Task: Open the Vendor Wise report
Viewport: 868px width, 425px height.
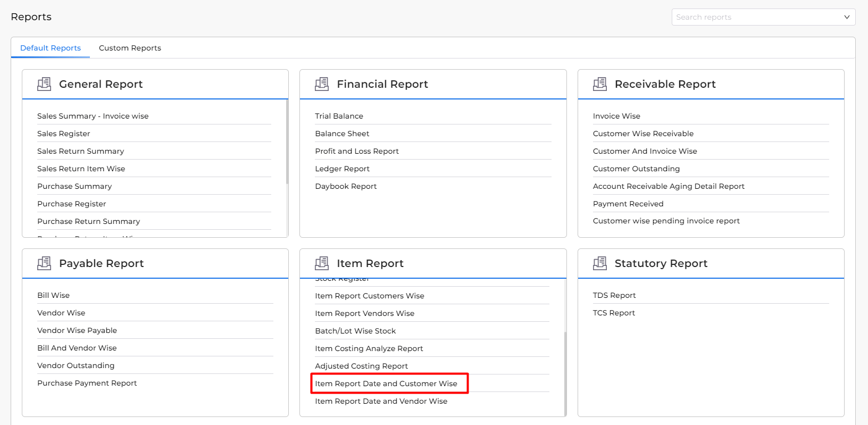Action: click(61, 313)
